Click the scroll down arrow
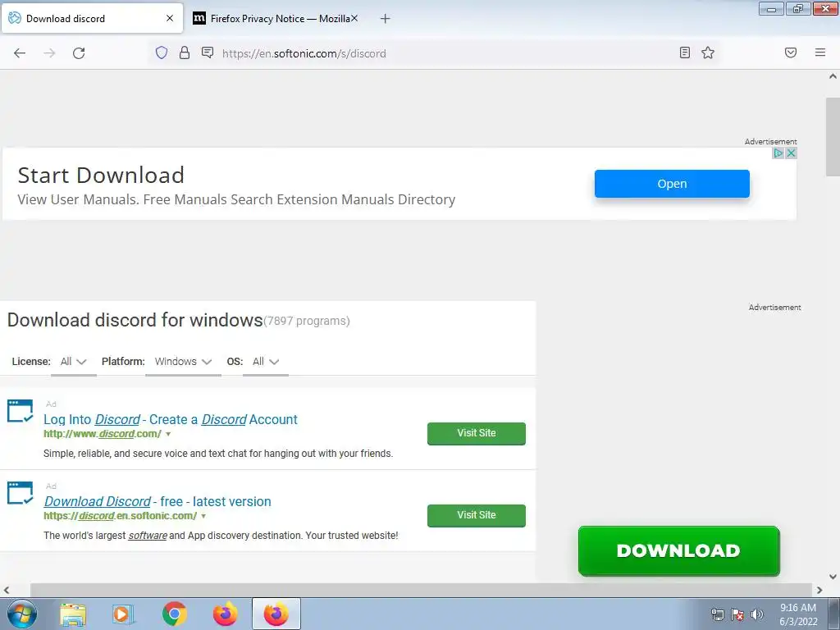 coord(833,577)
